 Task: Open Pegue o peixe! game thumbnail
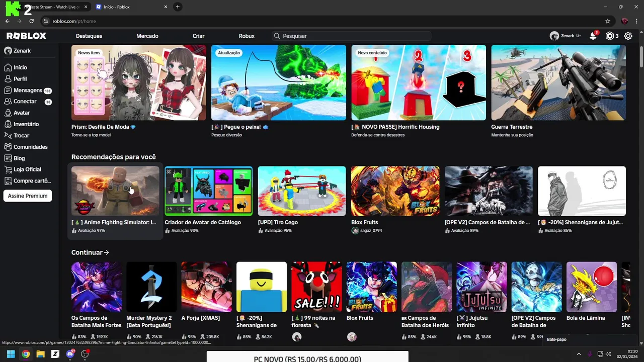279,83
